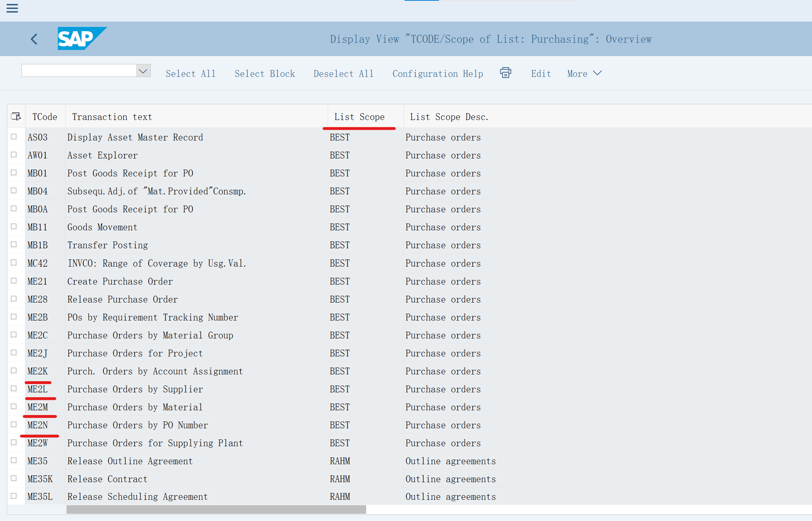Image resolution: width=812 pixels, height=521 pixels.
Task: Toggle checkbox for ME21 Create Purchase Order
Action: point(14,281)
